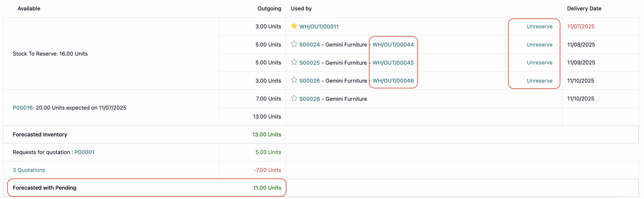Click the Delivery Date column header
The width and height of the screenshot is (644, 199).
click(x=584, y=9)
